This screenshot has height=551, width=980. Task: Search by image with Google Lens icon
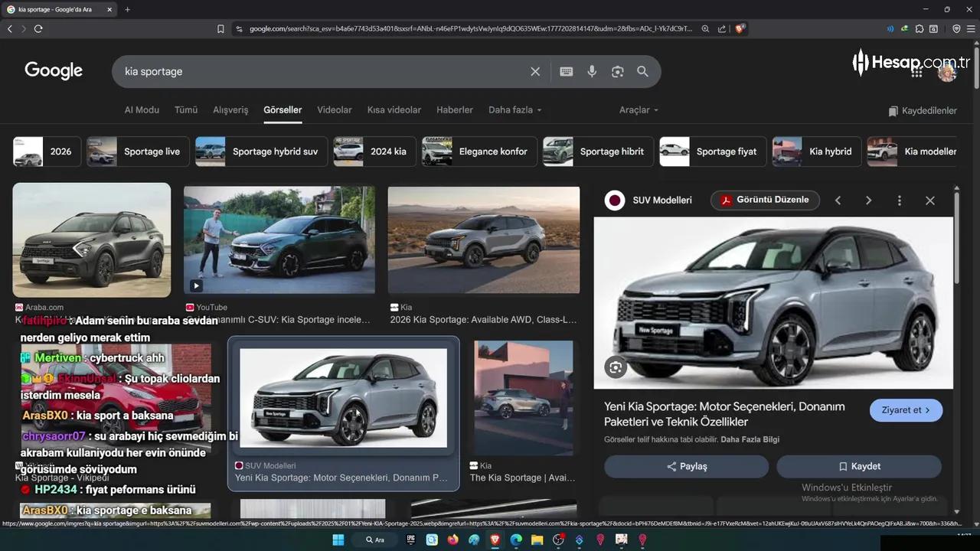pyautogui.click(x=617, y=71)
